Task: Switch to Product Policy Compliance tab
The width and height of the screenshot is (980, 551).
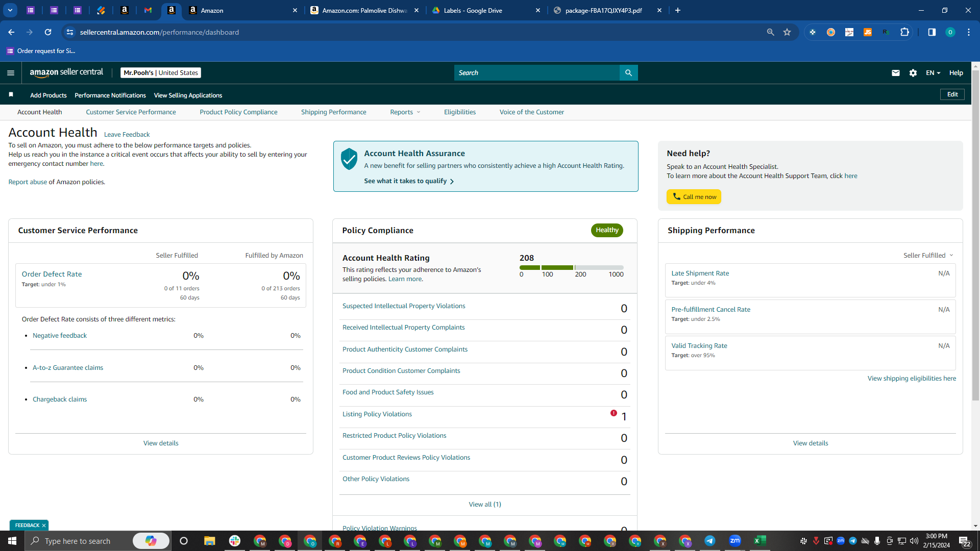Action: (238, 112)
